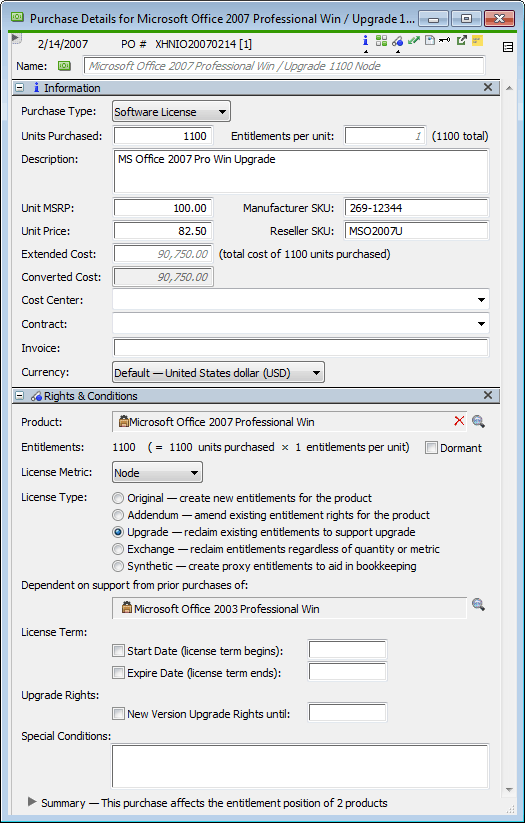Toggle the Dormant checkbox
The width and height of the screenshot is (525, 823).
click(432, 448)
